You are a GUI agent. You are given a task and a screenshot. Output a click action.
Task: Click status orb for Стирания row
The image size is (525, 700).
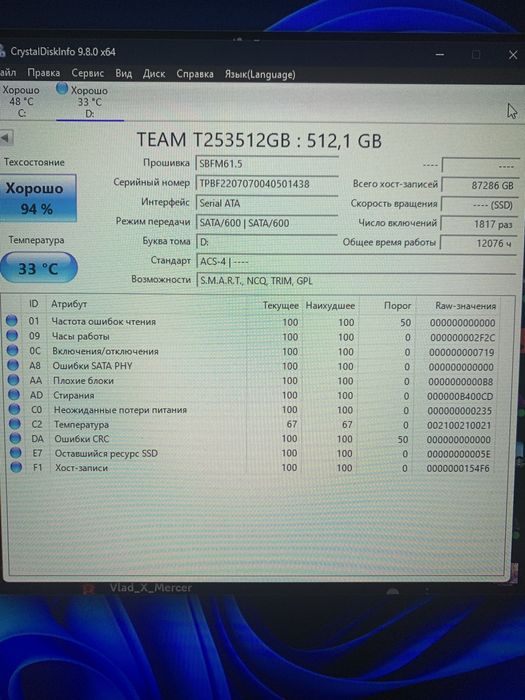14,395
